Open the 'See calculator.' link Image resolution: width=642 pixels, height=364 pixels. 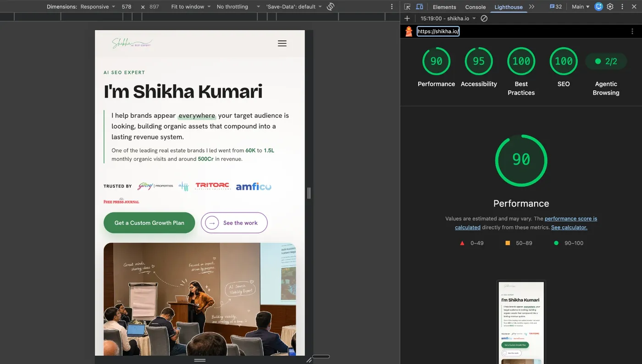[569, 227]
